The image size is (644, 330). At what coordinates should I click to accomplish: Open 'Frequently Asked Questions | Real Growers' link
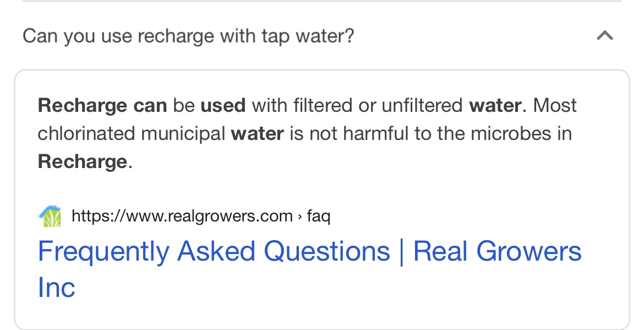point(310,269)
